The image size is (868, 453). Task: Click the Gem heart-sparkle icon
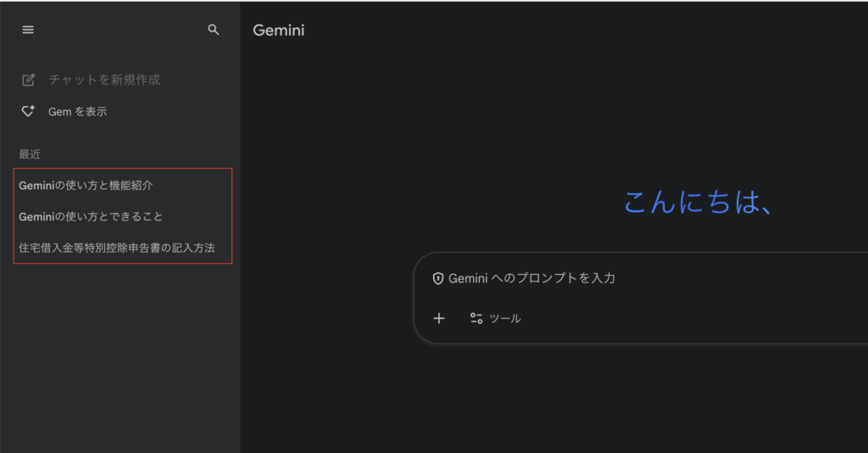tap(28, 111)
